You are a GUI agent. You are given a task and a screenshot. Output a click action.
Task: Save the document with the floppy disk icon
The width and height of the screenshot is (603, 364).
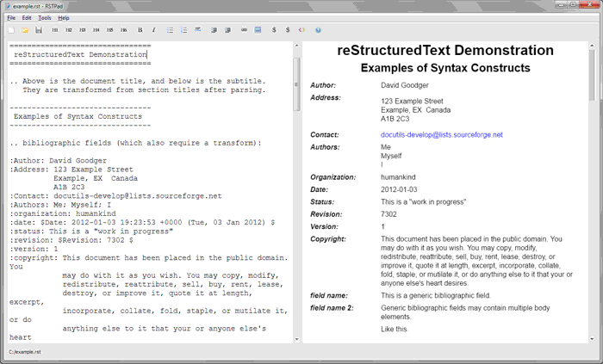pyautogui.click(x=38, y=30)
